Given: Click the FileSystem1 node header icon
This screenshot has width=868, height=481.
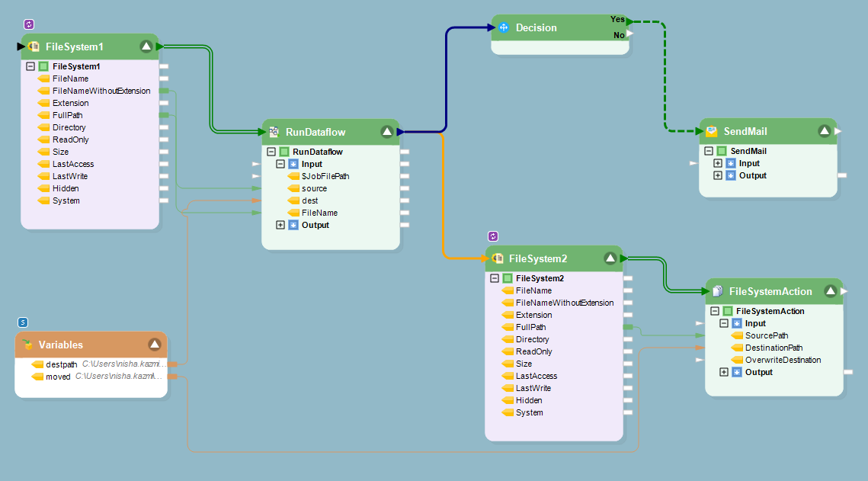Looking at the screenshot, I should 34,47.
